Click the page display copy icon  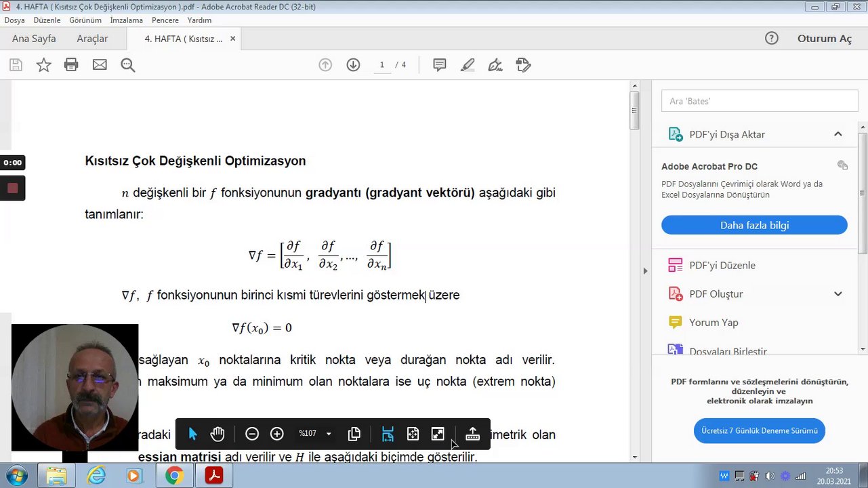pos(354,434)
